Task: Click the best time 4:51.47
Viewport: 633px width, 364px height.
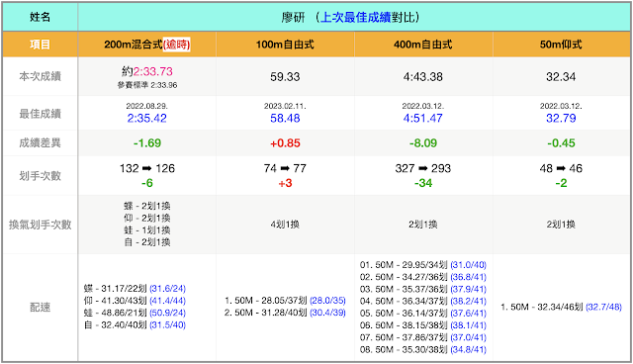Action: [x=423, y=119]
